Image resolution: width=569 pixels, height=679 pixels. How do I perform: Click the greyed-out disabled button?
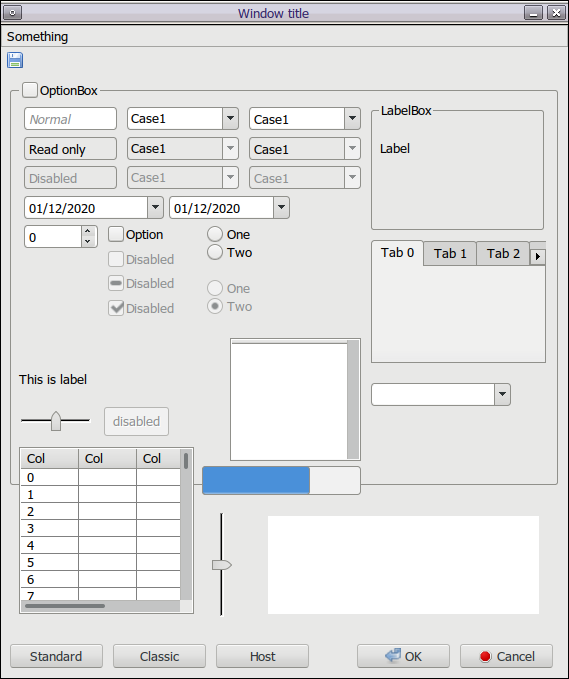(x=136, y=421)
